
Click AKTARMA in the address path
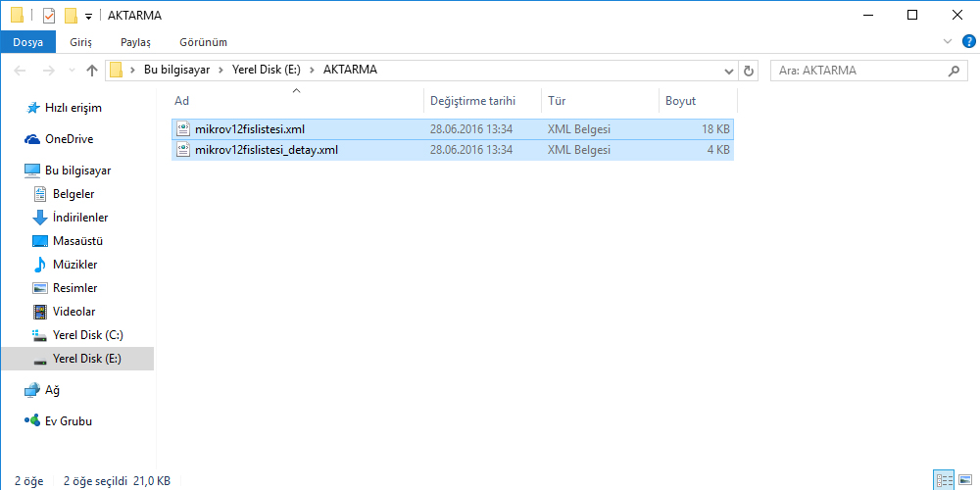[x=350, y=70]
